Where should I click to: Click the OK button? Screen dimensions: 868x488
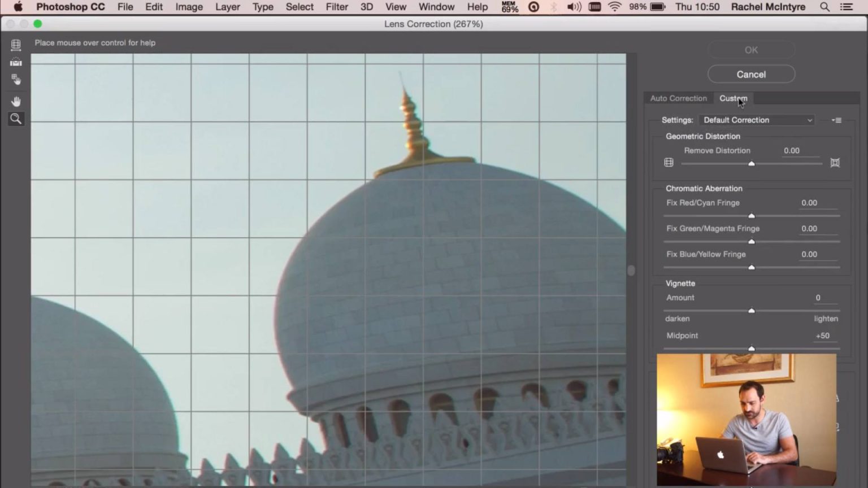[x=751, y=50]
